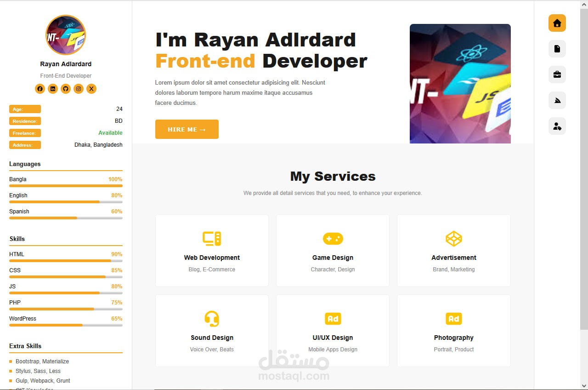Click the Blog, E-Commerce subtitle text
The width and height of the screenshot is (588, 390).
tap(212, 270)
